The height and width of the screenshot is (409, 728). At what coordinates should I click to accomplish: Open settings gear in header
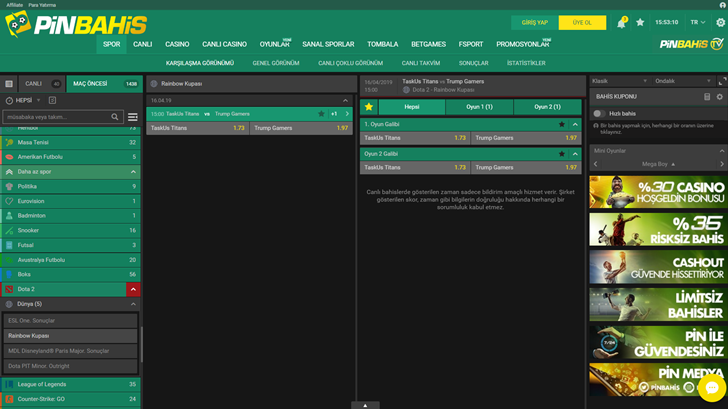[x=720, y=22]
